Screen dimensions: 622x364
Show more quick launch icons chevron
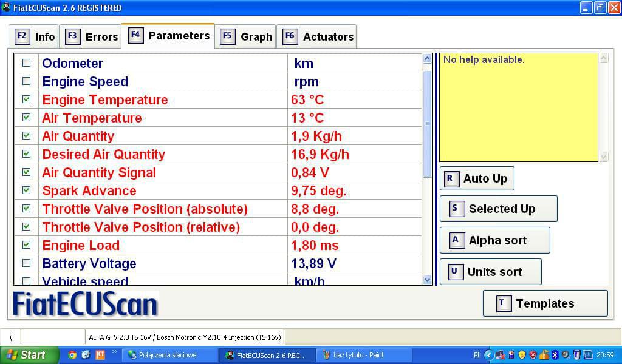pos(114,352)
